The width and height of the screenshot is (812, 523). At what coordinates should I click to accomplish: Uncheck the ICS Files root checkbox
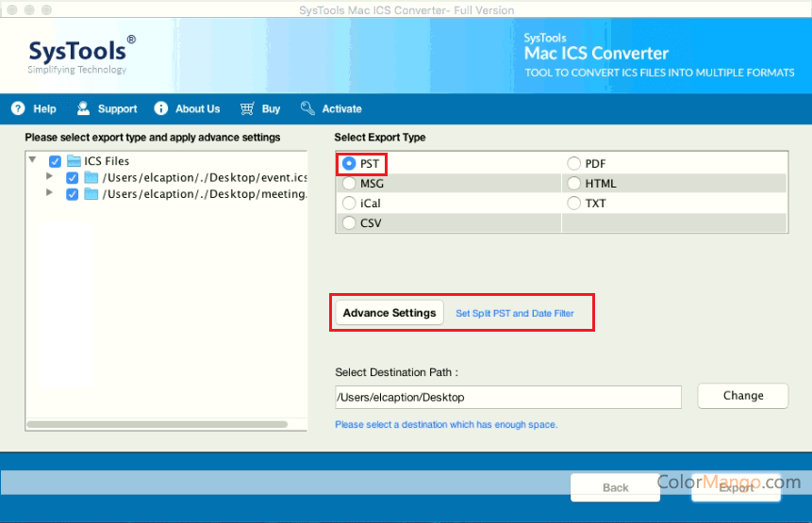tap(55, 161)
